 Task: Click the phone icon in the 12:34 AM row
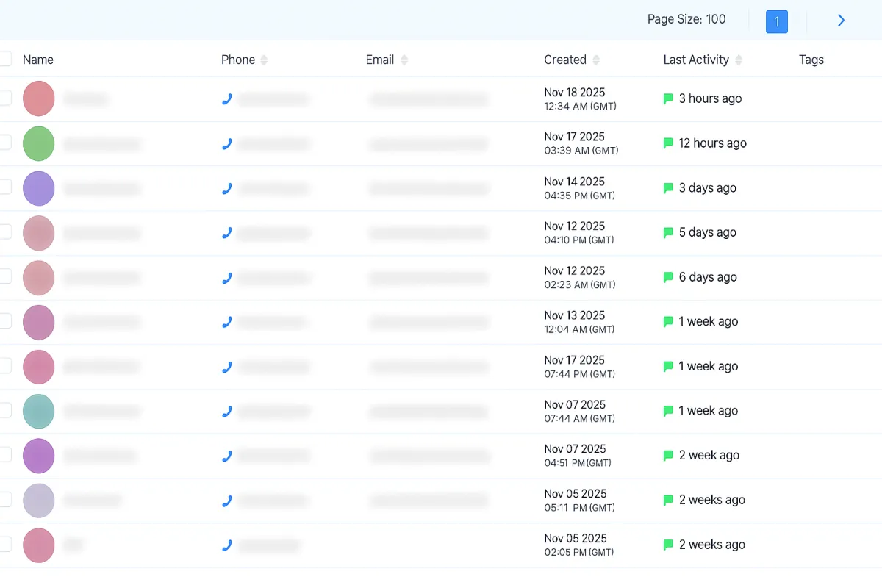click(227, 99)
